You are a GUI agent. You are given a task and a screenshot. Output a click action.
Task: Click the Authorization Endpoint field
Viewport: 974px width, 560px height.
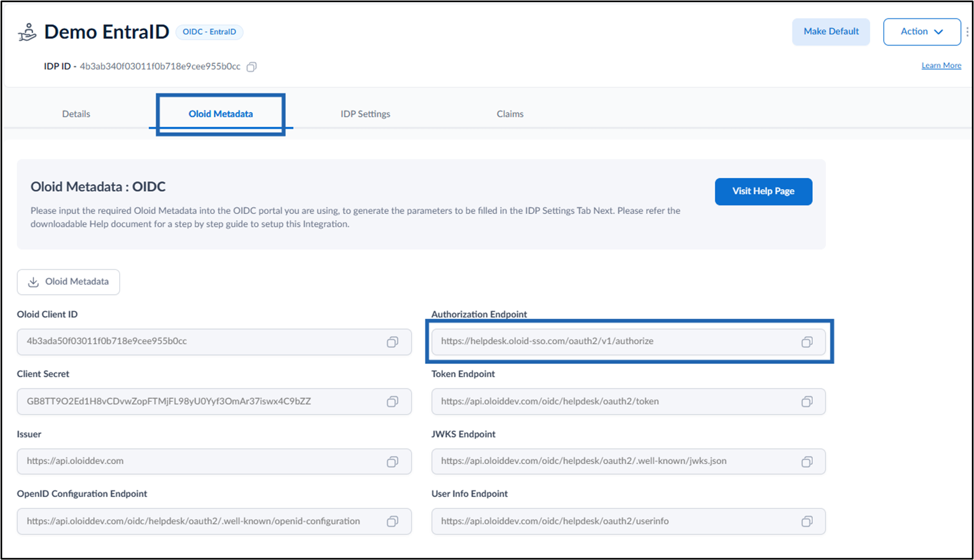tap(628, 342)
